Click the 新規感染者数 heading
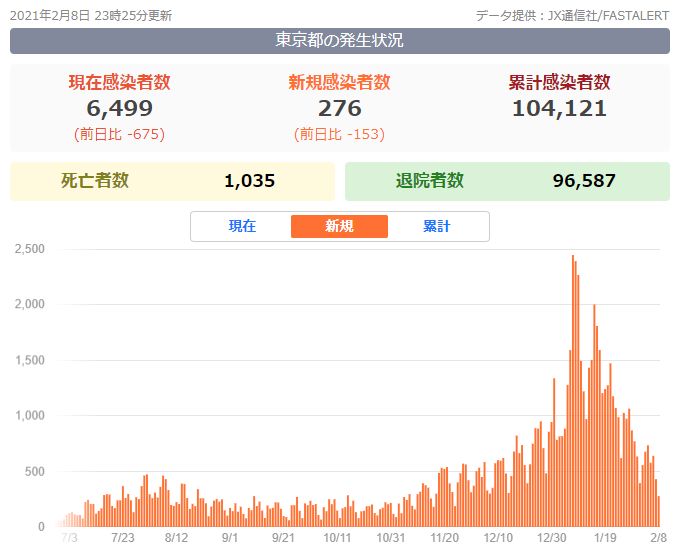 [339, 82]
